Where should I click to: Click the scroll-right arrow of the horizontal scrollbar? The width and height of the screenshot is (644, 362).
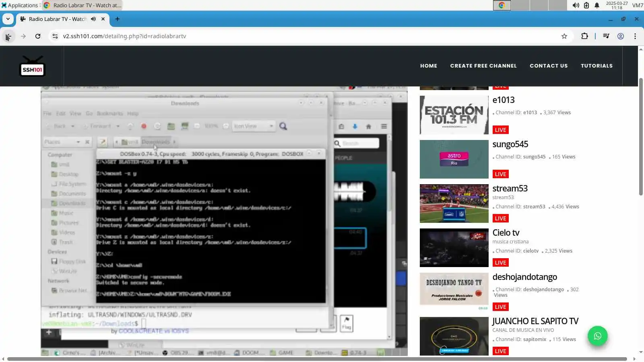pos(634,359)
